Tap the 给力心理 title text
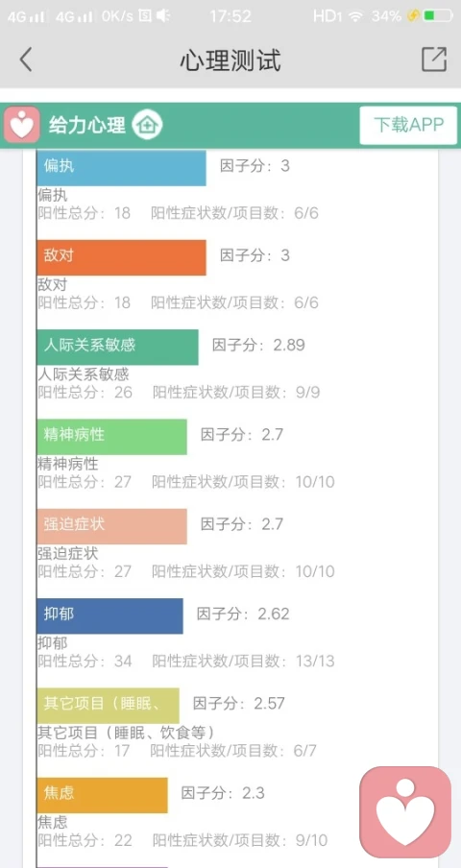This screenshot has width=461, height=868. (x=86, y=125)
